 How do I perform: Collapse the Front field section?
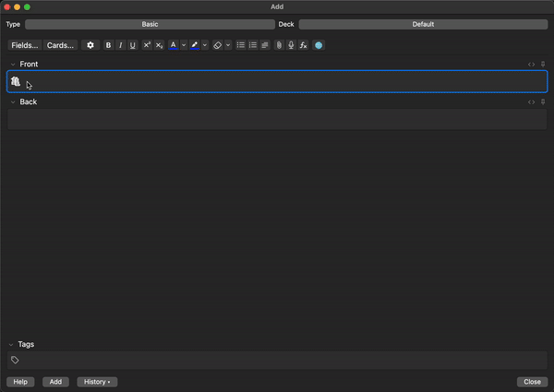(x=13, y=65)
